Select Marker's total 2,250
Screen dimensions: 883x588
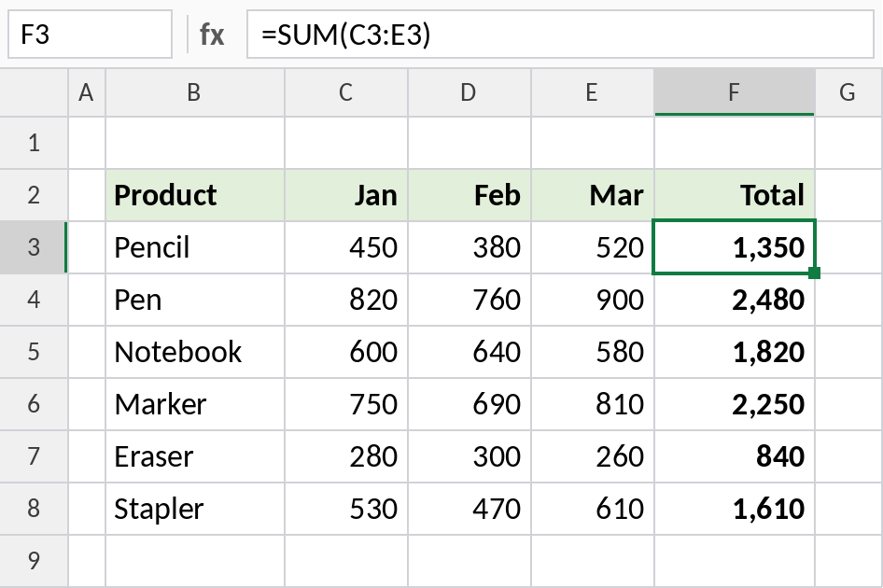tap(735, 404)
